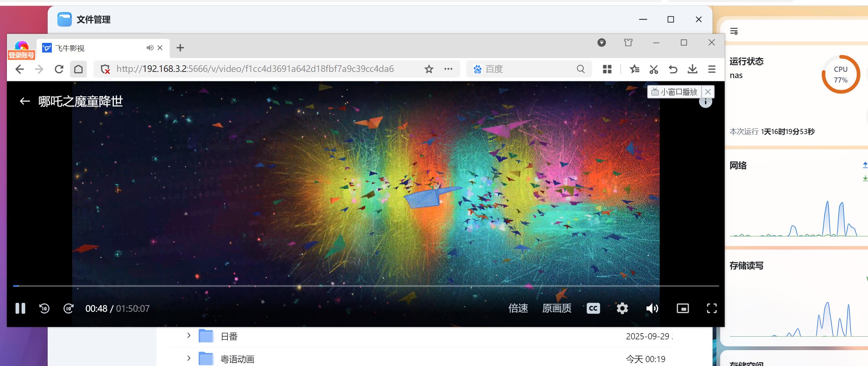
Task: Reload the current page
Action: (x=59, y=69)
